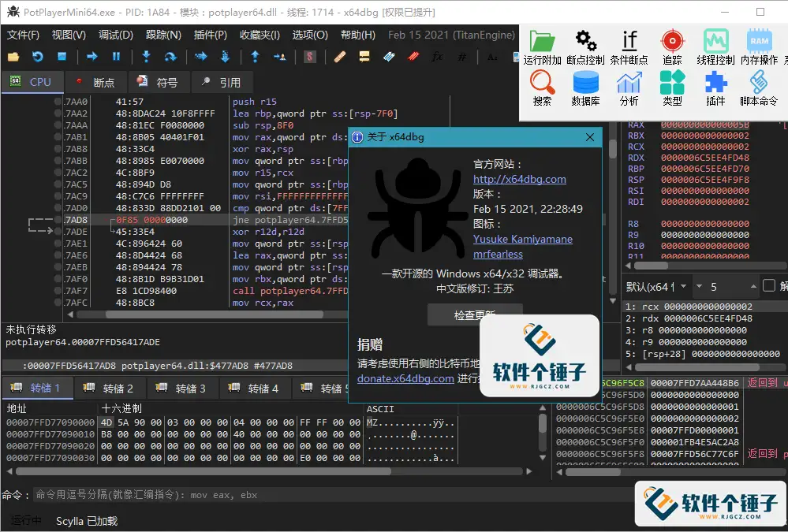Viewport: 788px width, 532px height.
Task: Click the 数据库 database icon
Action: [585, 83]
